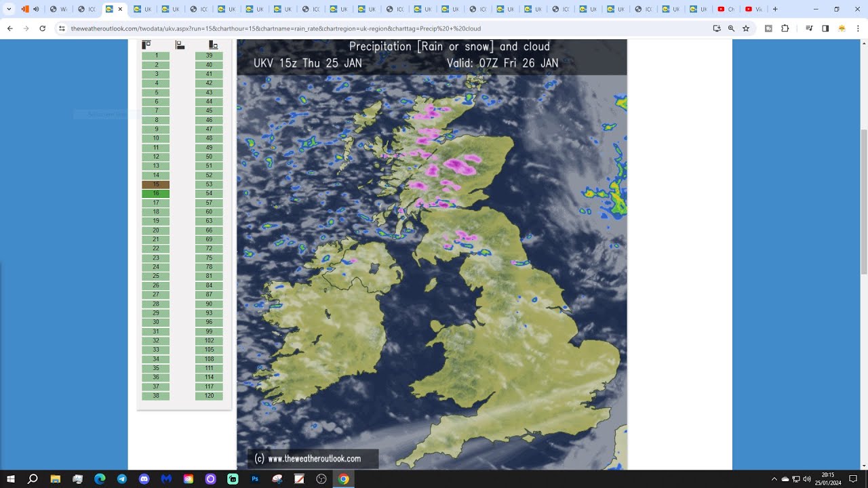Select forecast hour 72 chart

pos(209,249)
